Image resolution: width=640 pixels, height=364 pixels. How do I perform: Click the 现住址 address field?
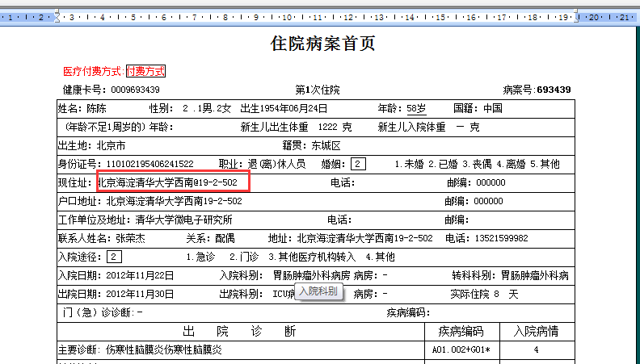[173, 182]
